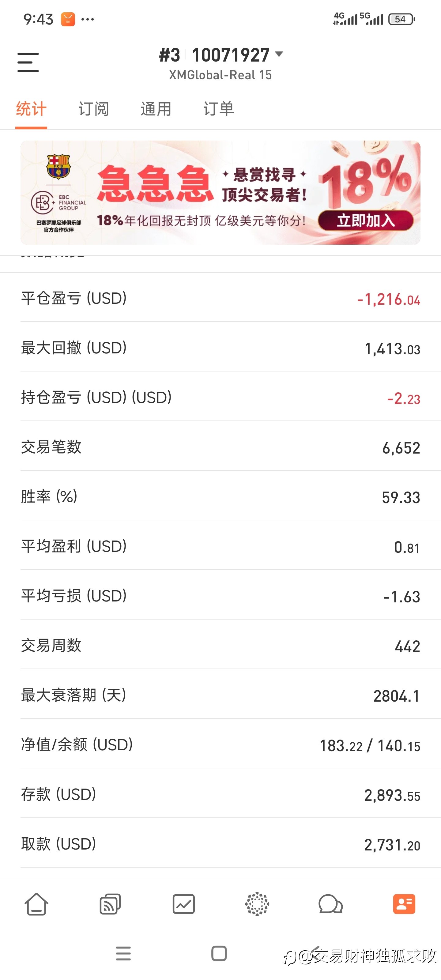441x980 pixels.
Task: Tap the circular community icon
Action: (257, 904)
